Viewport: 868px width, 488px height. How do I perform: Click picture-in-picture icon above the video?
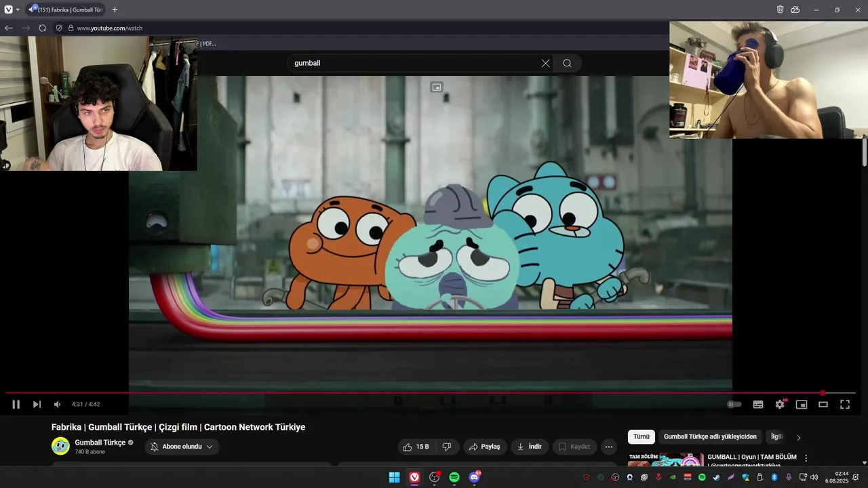pos(437,87)
